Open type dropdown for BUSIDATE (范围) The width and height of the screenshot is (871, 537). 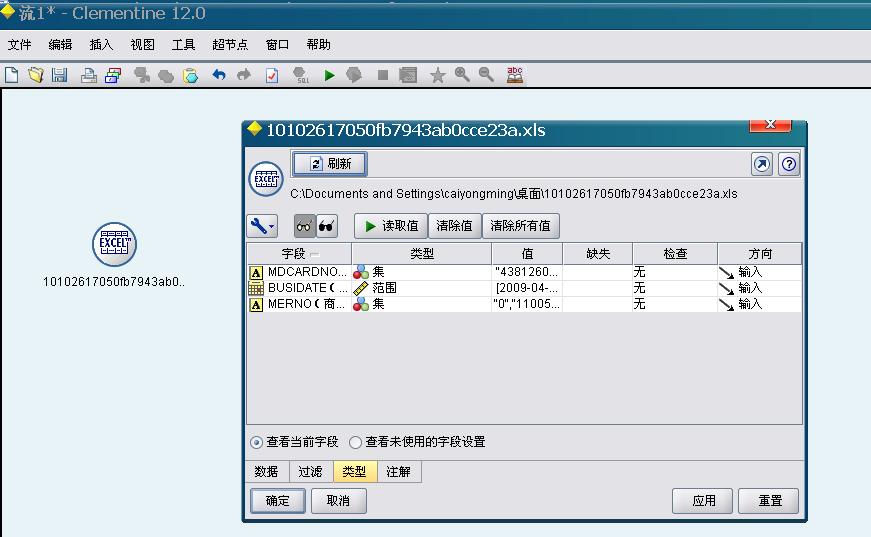pyautogui.click(x=421, y=288)
